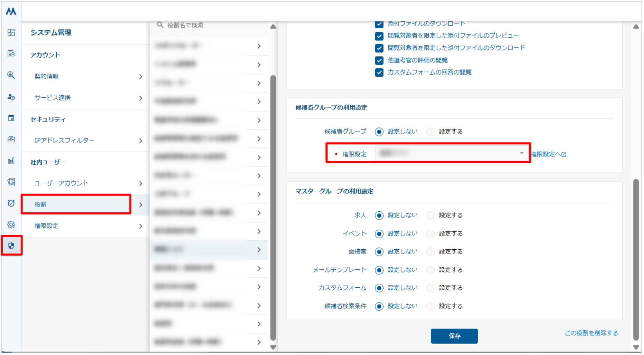Click the shield security icon in sidebar
644x355 pixels.
click(x=11, y=246)
